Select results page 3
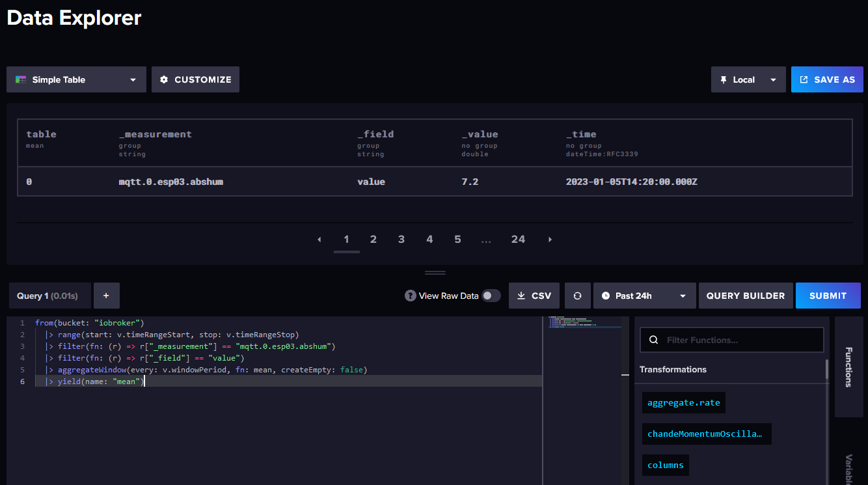This screenshot has height=485, width=868. (x=401, y=240)
